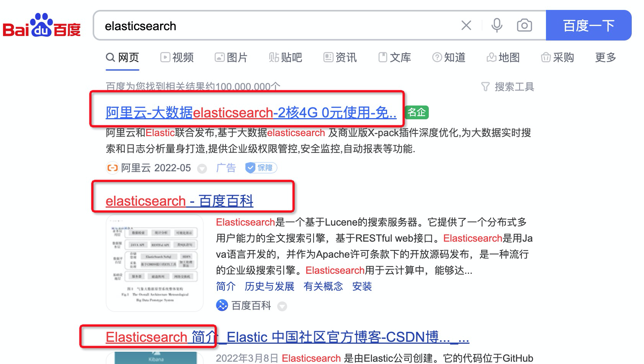Select the 网页 tab
Screen dimensions: 644x364
[123, 58]
